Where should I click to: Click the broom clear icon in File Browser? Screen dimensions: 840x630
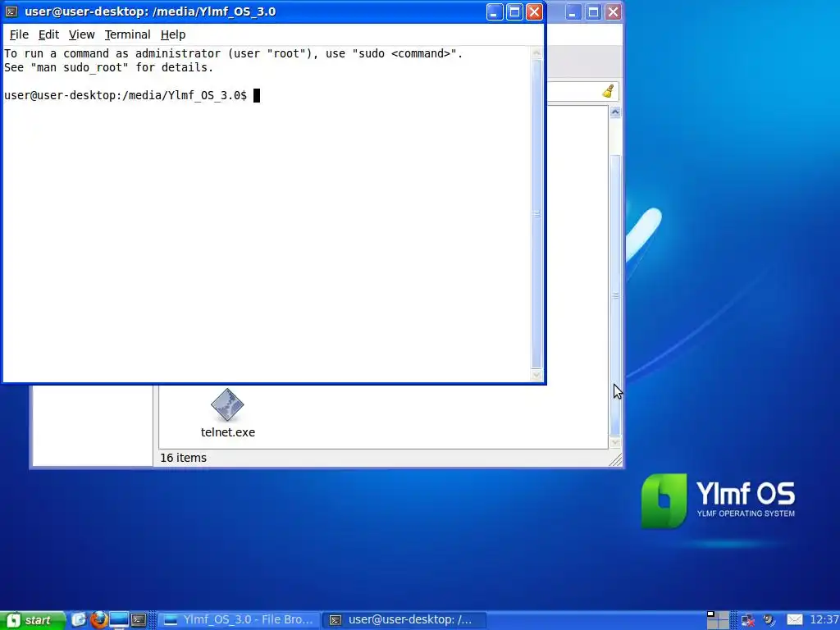[x=609, y=91]
